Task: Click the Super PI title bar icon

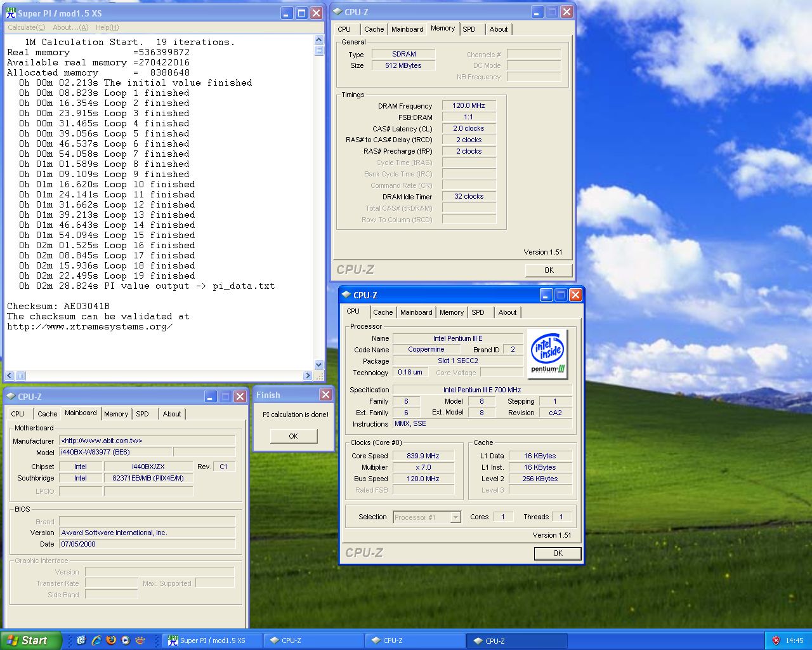Action: tap(11, 13)
